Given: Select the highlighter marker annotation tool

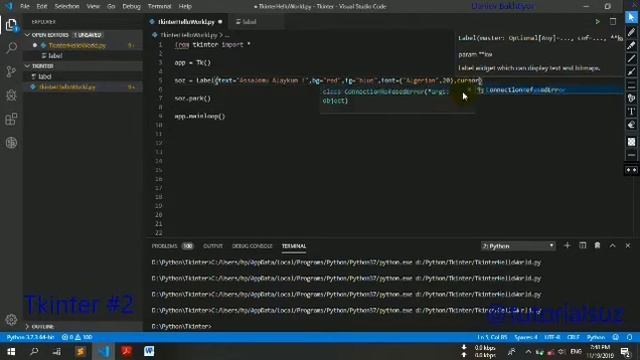Looking at the screenshot, I should pos(631,45).
